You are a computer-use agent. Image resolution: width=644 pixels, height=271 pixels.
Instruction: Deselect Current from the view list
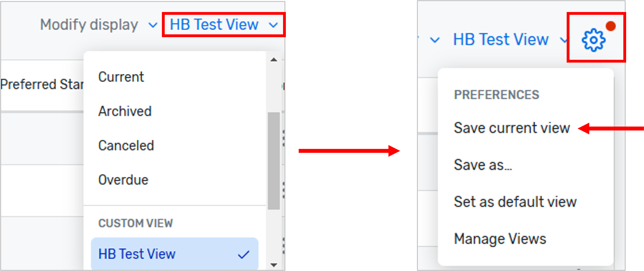coord(121,77)
